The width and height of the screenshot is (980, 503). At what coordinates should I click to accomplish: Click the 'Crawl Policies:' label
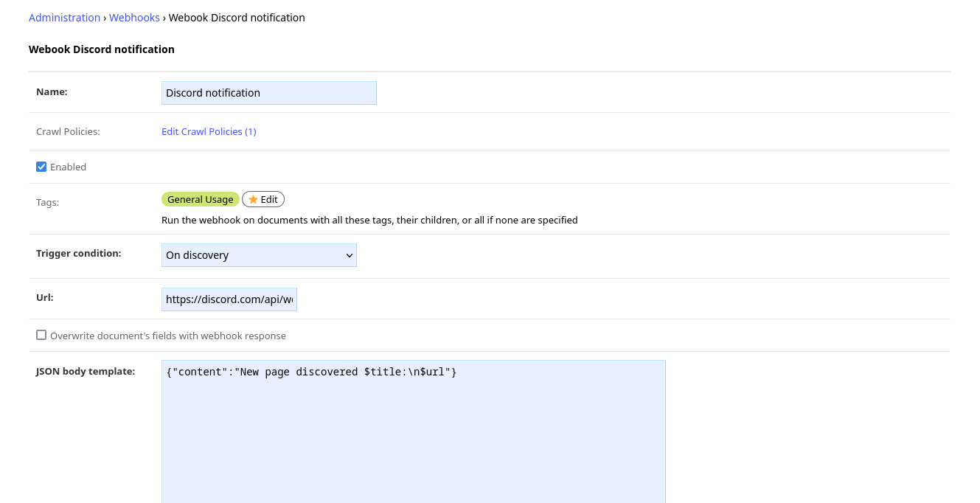(x=68, y=131)
